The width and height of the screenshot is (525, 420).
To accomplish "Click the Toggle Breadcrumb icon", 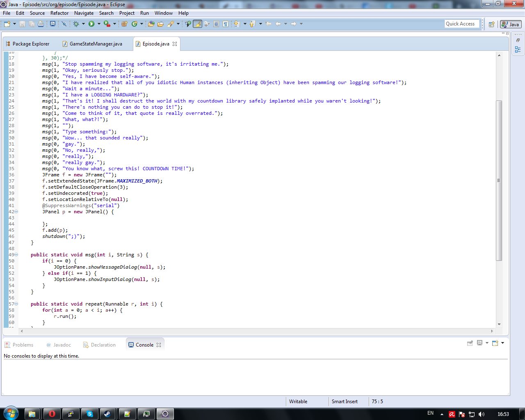I will (188, 24).
